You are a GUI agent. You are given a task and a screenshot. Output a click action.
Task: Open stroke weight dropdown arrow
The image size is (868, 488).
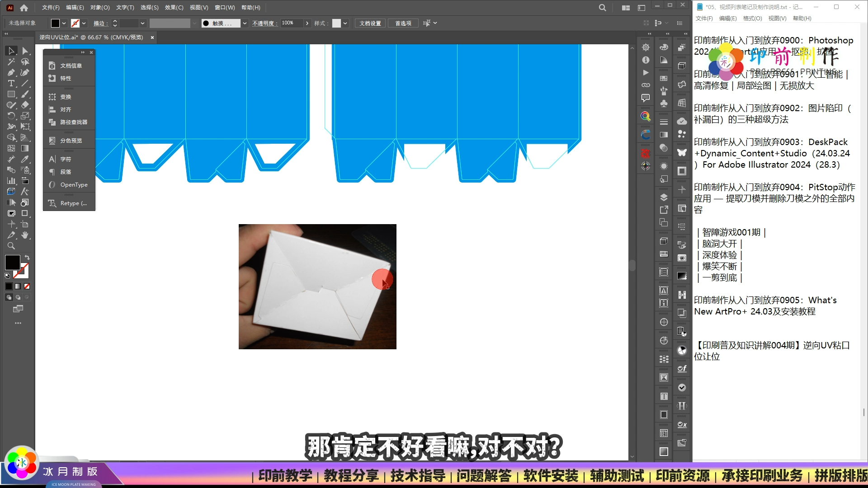pyautogui.click(x=143, y=23)
